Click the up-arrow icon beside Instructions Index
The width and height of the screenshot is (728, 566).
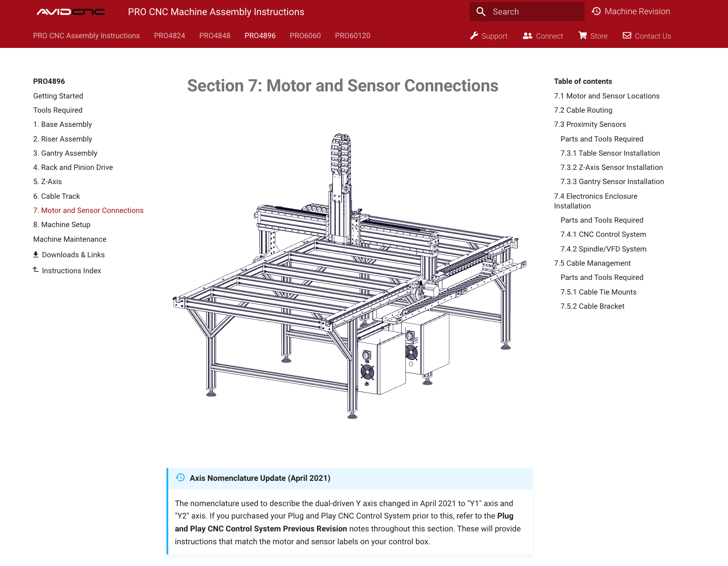click(x=36, y=270)
